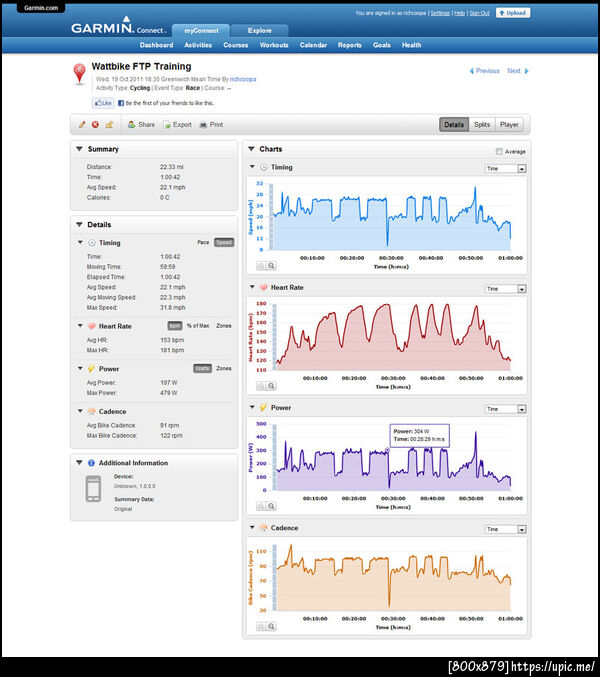Switch to the Player view
The width and height of the screenshot is (600, 677).
click(509, 125)
